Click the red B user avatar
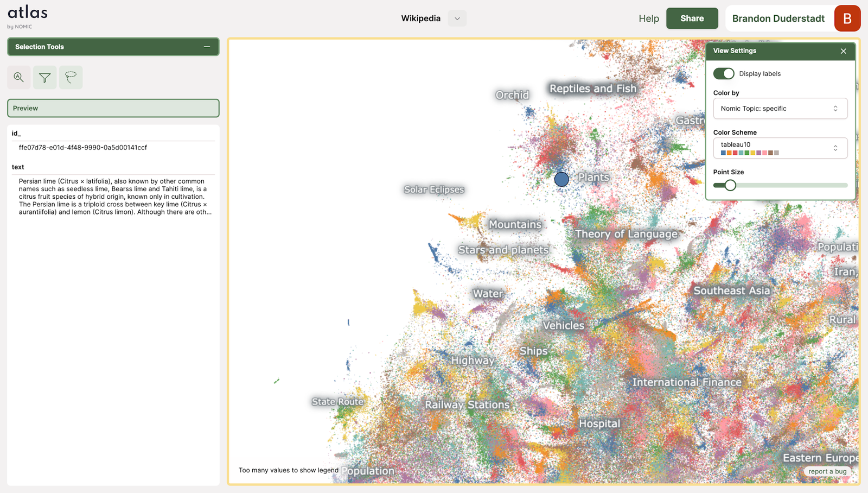Screen dimensions: 868x493 tap(847, 18)
